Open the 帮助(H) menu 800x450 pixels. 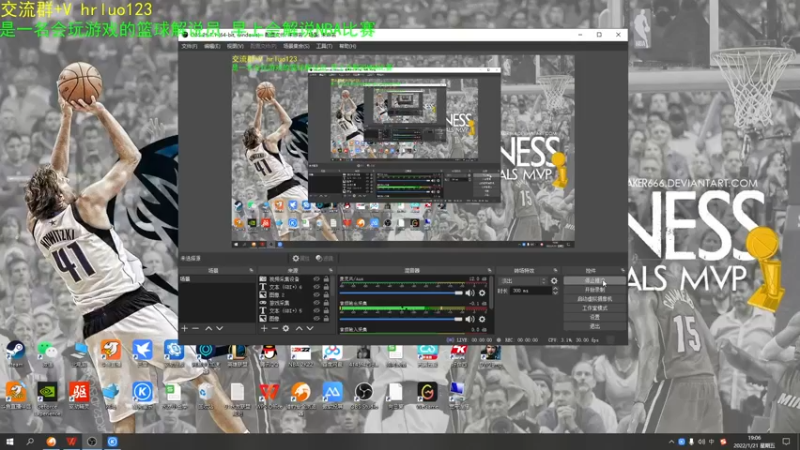(347, 46)
